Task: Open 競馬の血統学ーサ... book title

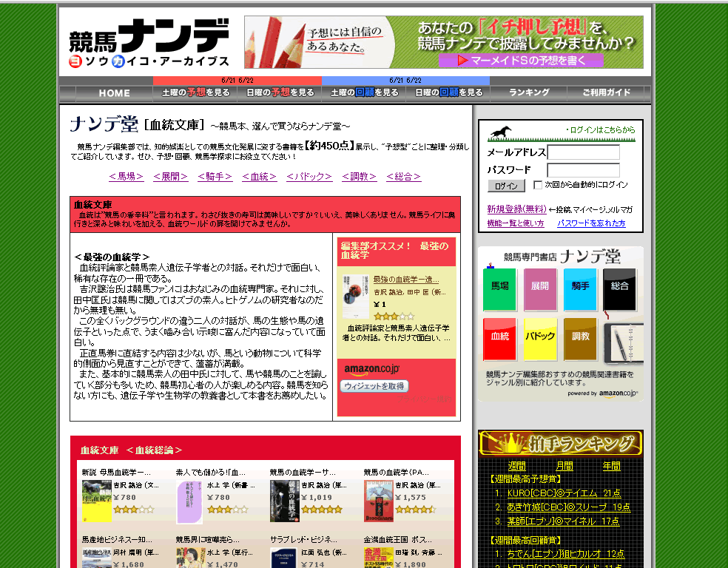Action: coord(303,473)
